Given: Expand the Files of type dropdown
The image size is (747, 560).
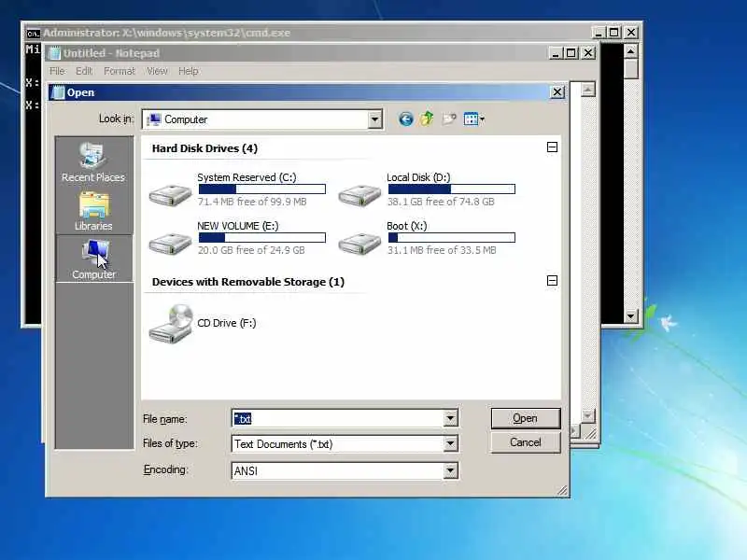Looking at the screenshot, I should (x=450, y=444).
